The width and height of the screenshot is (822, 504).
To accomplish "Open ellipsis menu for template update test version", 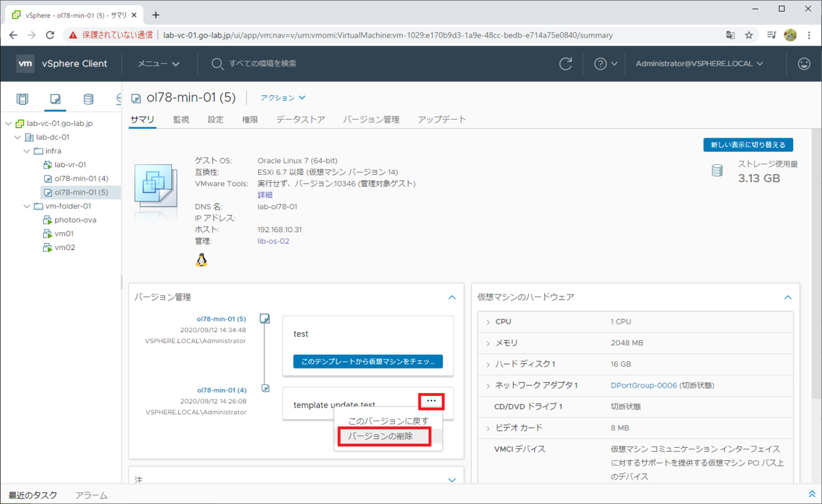I will pos(431,401).
